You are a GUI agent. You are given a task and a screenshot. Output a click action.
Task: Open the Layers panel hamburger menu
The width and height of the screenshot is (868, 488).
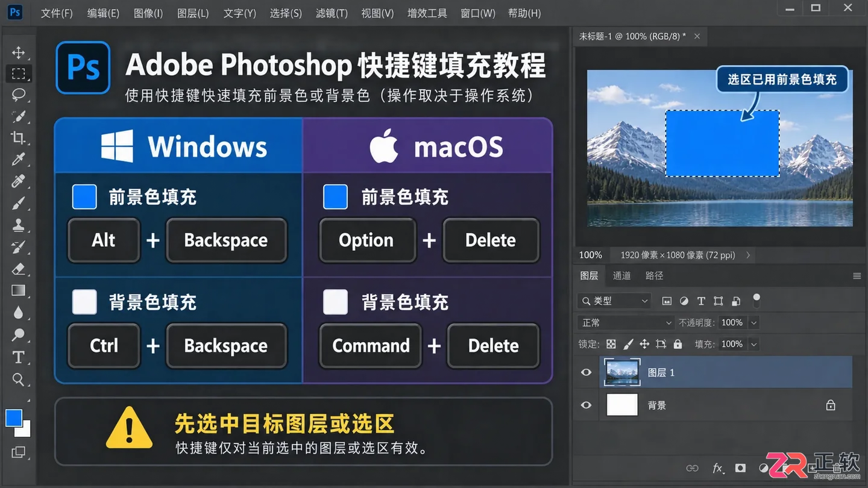(857, 276)
